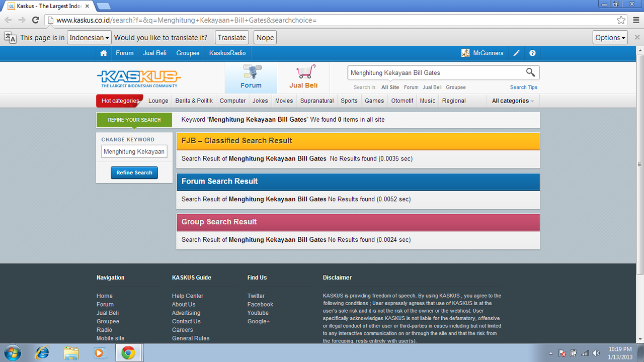Open the Lounge category
644x362 pixels.
158,101
